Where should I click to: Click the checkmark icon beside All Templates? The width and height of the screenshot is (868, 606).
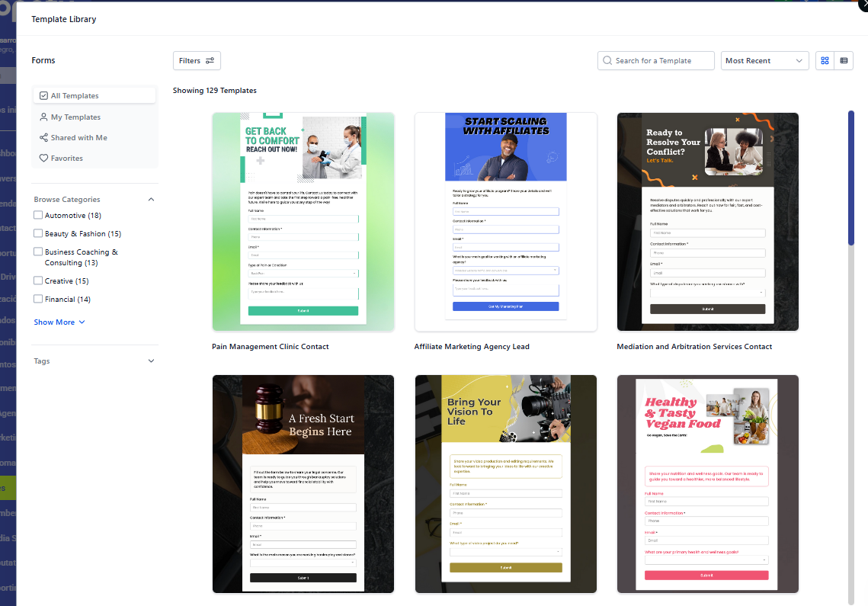point(43,96)
